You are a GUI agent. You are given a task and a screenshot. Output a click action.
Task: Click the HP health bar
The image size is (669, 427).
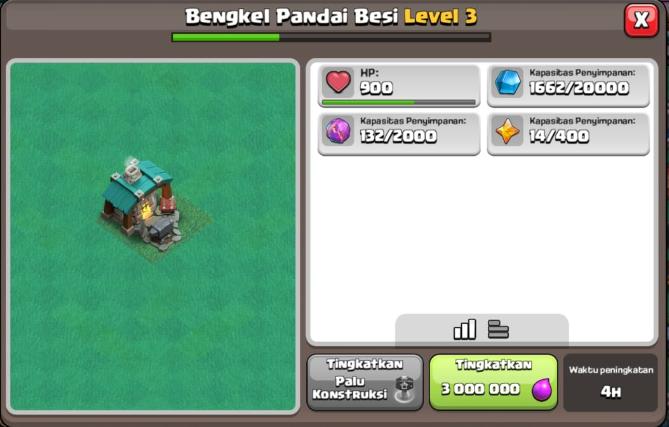click(398, 102)
